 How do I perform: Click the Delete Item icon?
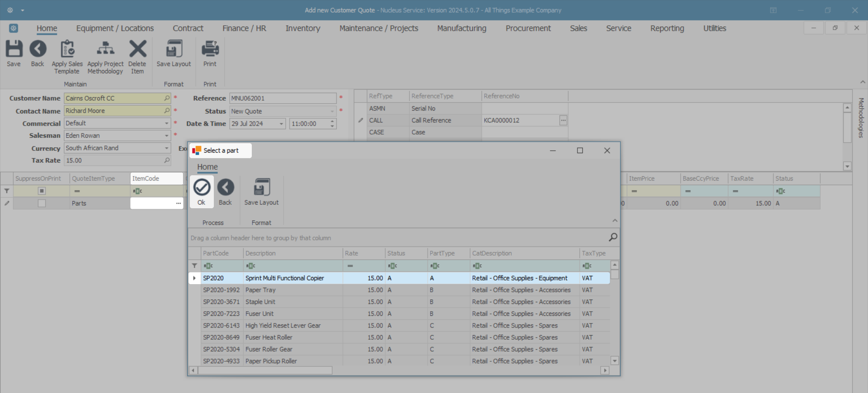pyautogui.click(x=137, y=49)
